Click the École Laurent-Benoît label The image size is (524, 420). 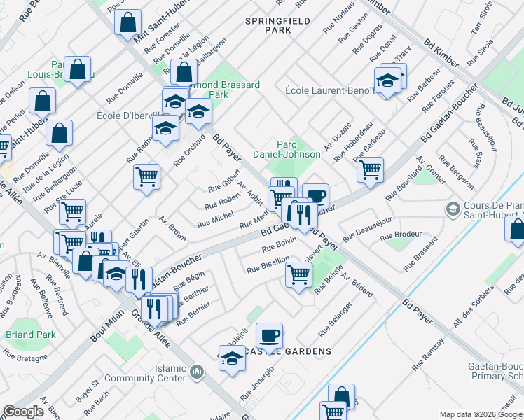pos(330,90)
